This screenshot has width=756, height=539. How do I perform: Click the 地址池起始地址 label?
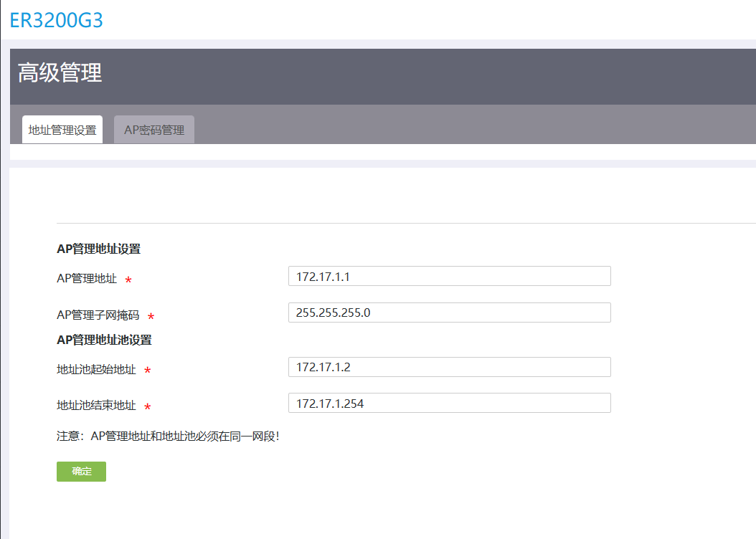tap(96, 369)
